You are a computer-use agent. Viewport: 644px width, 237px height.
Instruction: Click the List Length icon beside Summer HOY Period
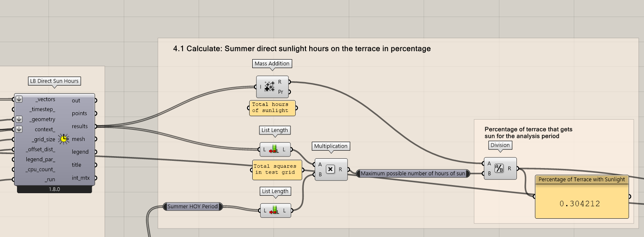tap(275, 210)
